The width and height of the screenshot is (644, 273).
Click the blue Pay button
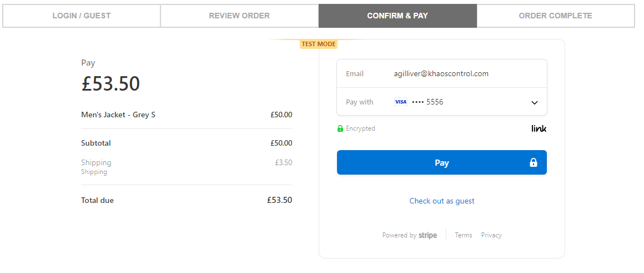click(442, 162)
